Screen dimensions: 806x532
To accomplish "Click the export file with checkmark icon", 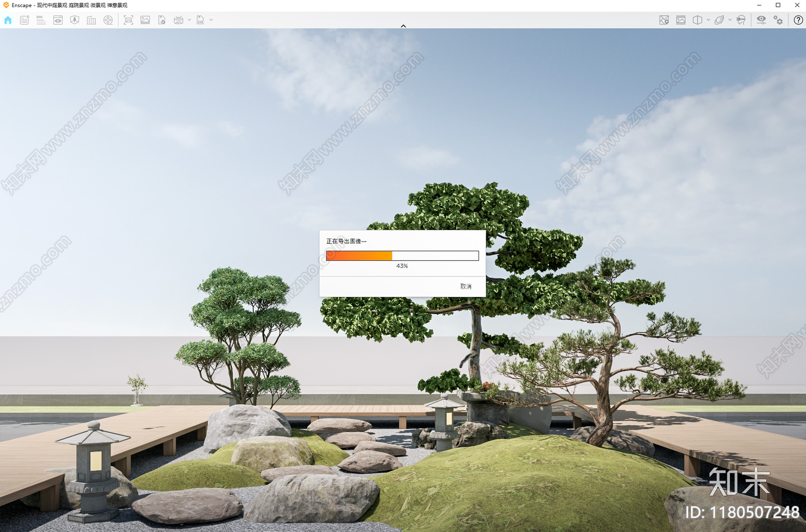I will tap(162, 20).
